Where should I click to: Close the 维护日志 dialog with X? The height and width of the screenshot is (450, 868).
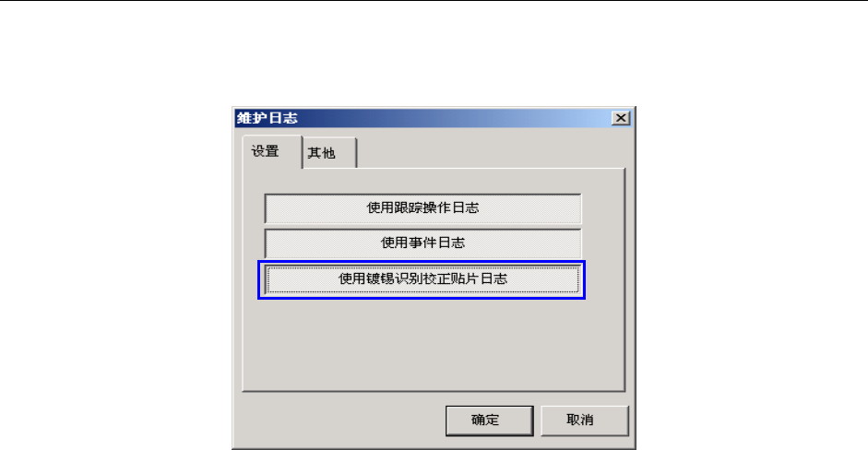pos(621,118)
